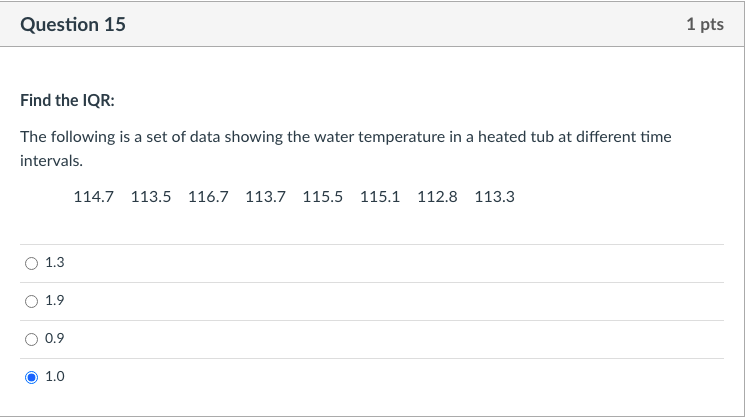The image size is (746, 420).
Task: Click the data value 114.7
Action: click(94, 197)
